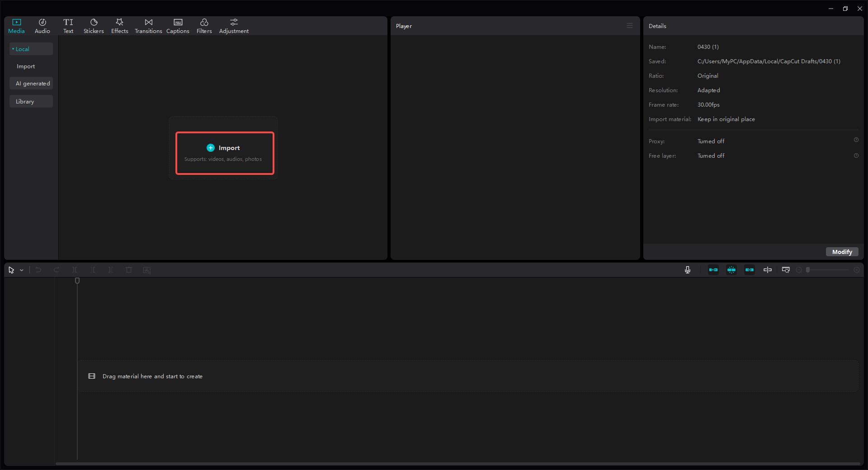Toggle linked selection in the timeline

(749, 270)
